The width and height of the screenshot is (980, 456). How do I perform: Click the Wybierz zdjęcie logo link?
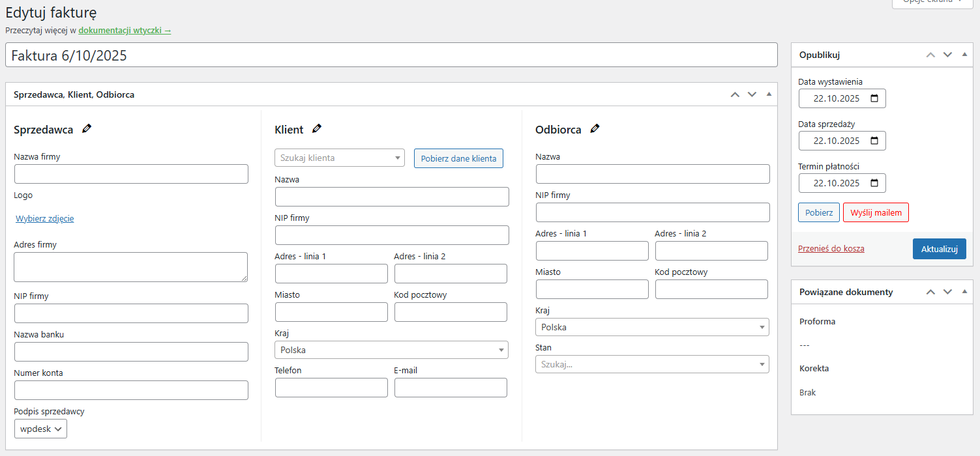pyautogui.click(x=45, y=219)
